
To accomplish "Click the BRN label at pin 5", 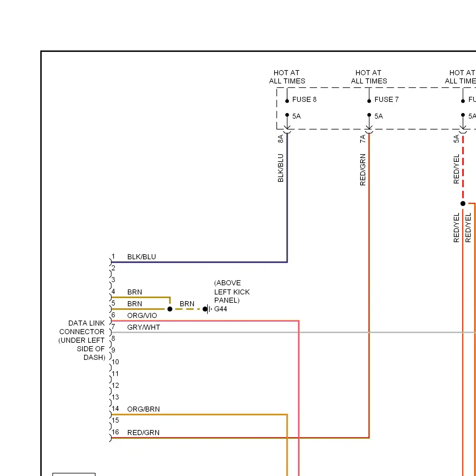I will (135, 304).
